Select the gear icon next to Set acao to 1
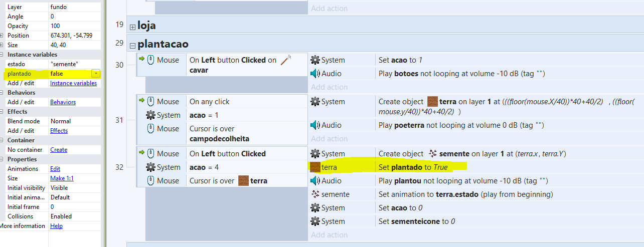Screen dimensions: 644x247 315,60
